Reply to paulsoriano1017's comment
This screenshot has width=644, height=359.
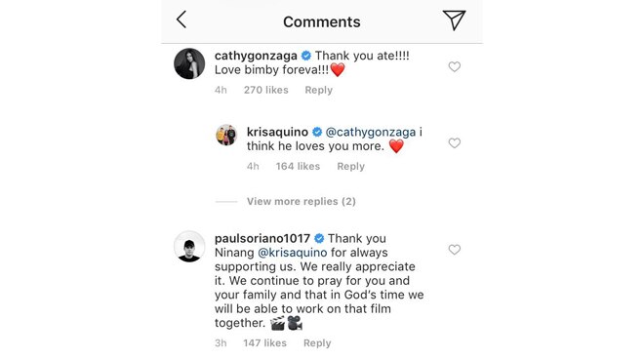click(x=317, y=343)
